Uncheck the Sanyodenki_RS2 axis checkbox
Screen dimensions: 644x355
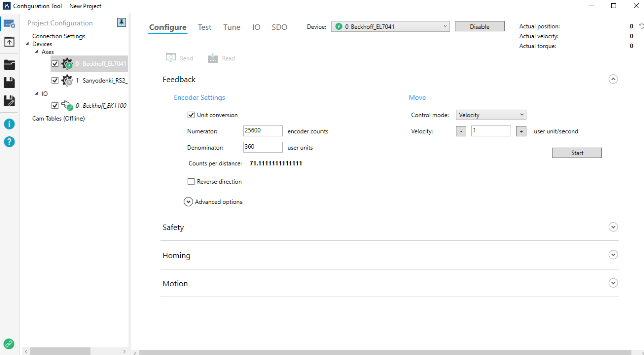pyautogui.click(x=55, y=80)
